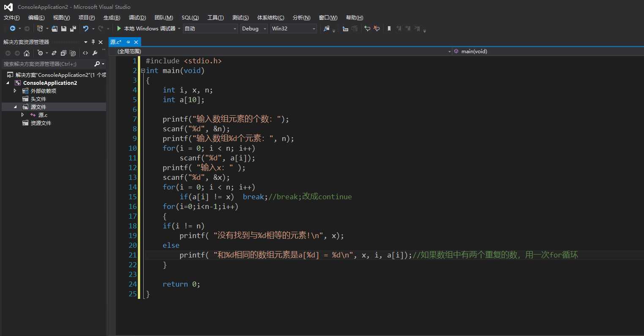Save the current file with the single Save icon
This screenshot has height=336, width=644.
[64, 28]
